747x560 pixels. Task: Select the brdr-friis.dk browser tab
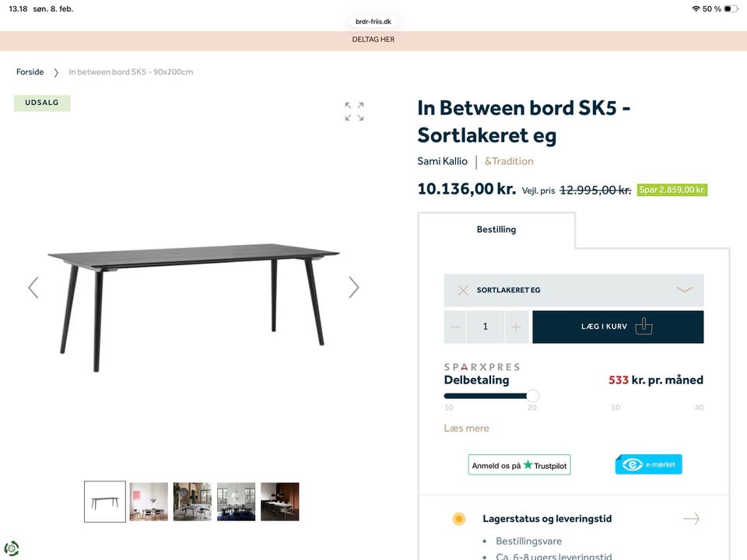(x=373, y=21)
